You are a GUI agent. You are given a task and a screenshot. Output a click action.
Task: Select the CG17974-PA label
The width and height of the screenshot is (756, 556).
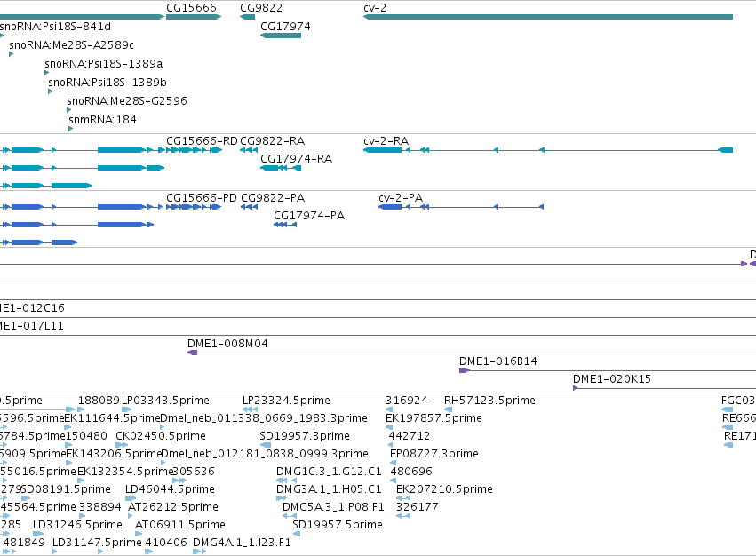pos(309,216)
